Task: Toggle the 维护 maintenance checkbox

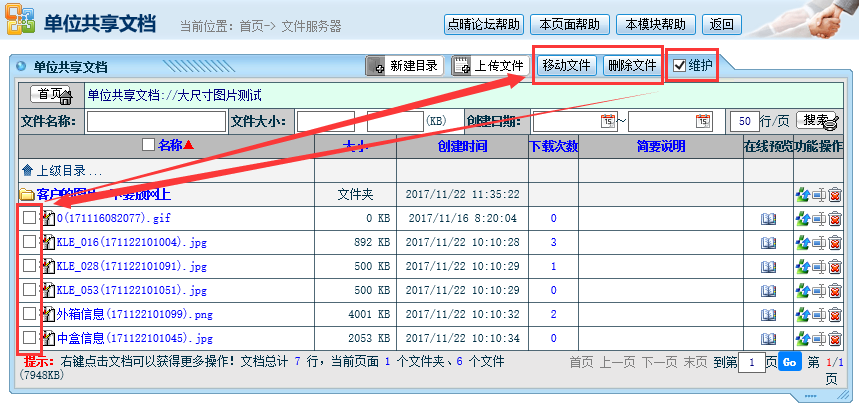Action: coord(679,66)
